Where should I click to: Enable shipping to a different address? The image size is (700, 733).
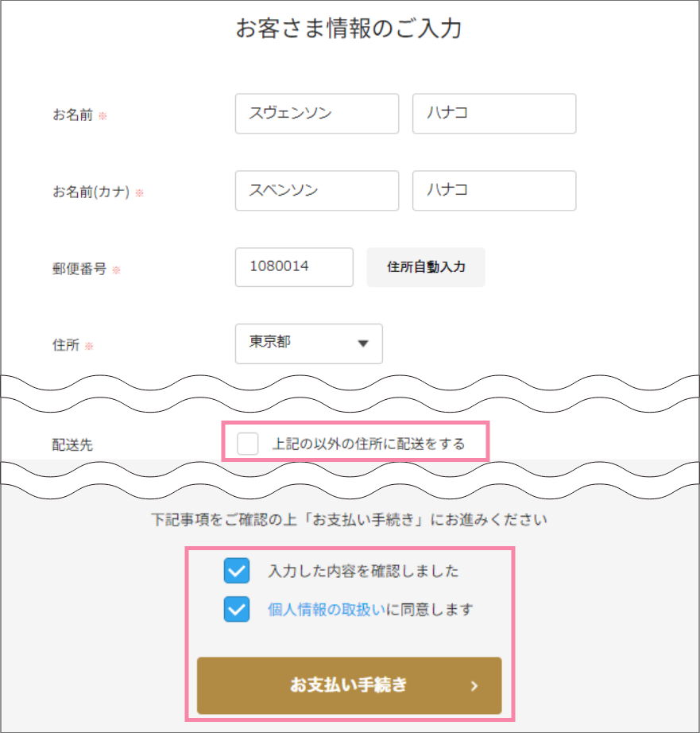(247, 443)
